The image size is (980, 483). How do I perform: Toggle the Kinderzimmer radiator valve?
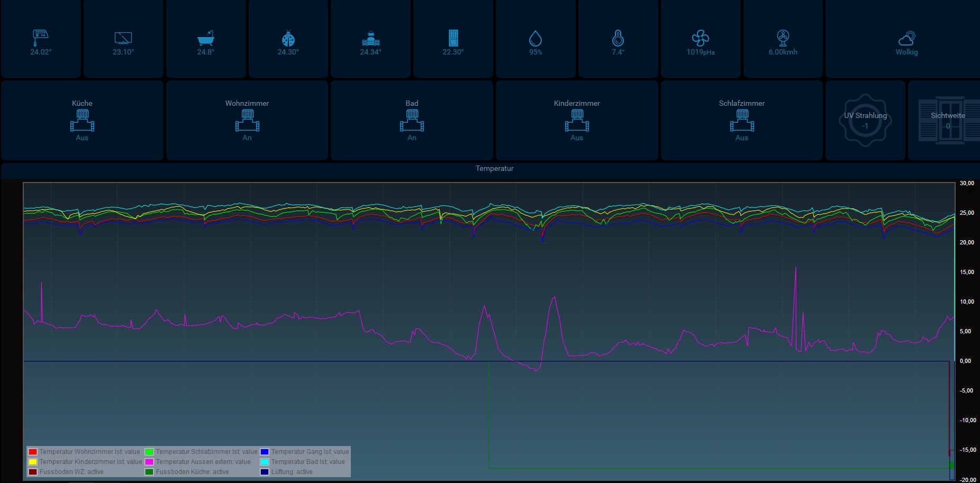577,121
